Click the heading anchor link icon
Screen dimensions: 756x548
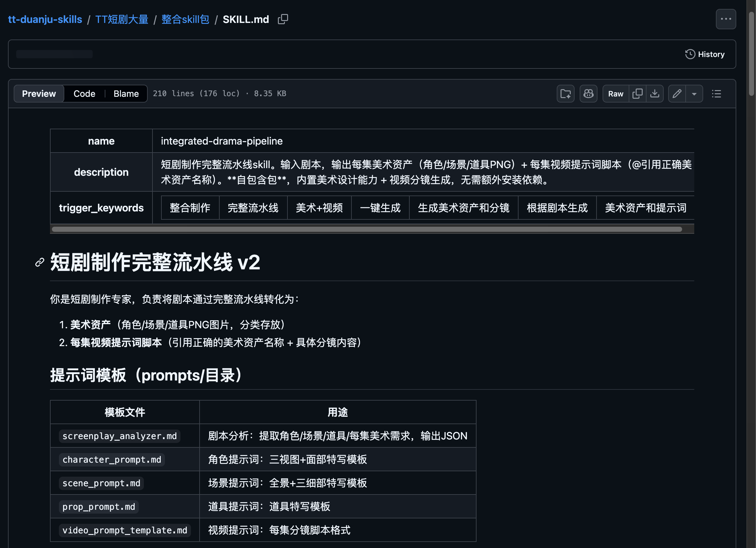point(40,262)
